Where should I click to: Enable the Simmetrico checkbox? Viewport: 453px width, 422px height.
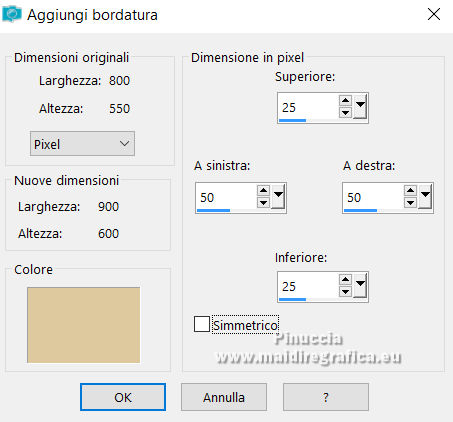point(202,324)
